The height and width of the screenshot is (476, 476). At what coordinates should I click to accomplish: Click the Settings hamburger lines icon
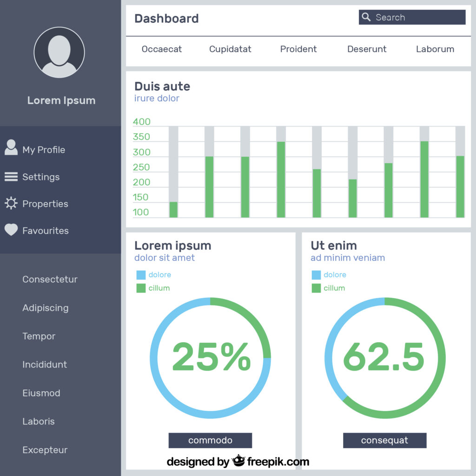coord(11,177)
